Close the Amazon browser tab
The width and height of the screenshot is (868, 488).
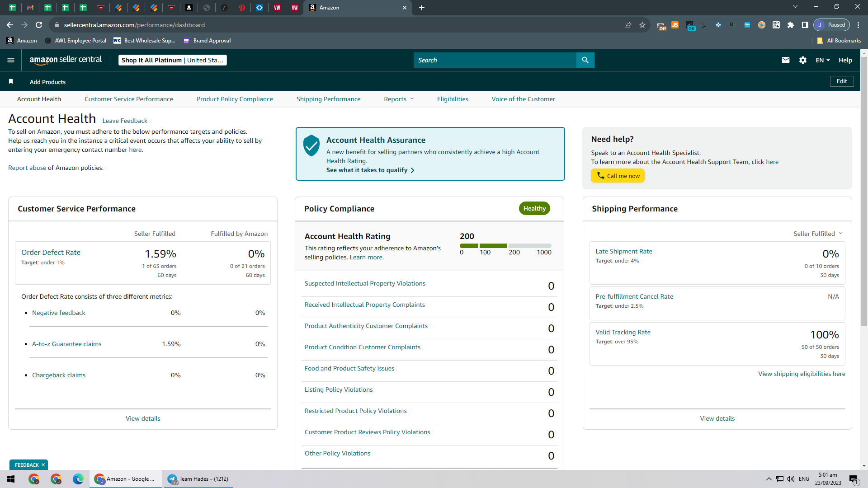[405, 8]
